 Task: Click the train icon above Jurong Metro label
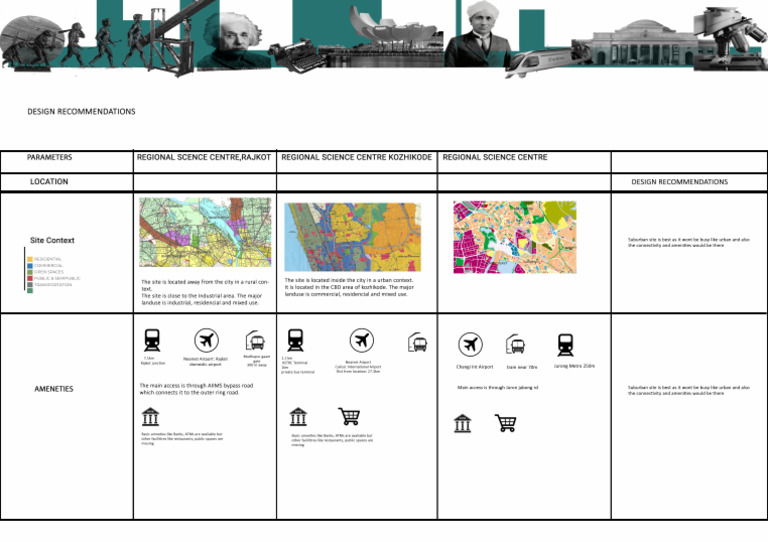[x=565, y=345]
